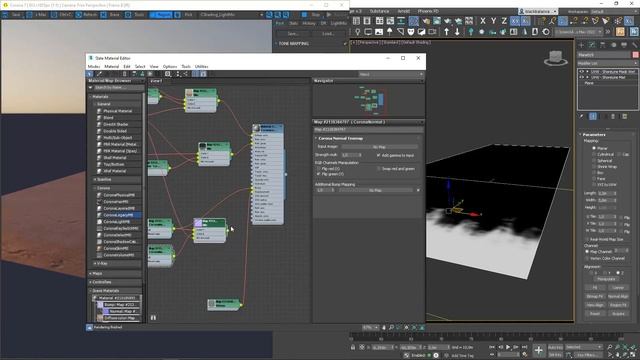Open the Utilities wrench panel icon
Screen dimensions: 640x360
(634, 45)
